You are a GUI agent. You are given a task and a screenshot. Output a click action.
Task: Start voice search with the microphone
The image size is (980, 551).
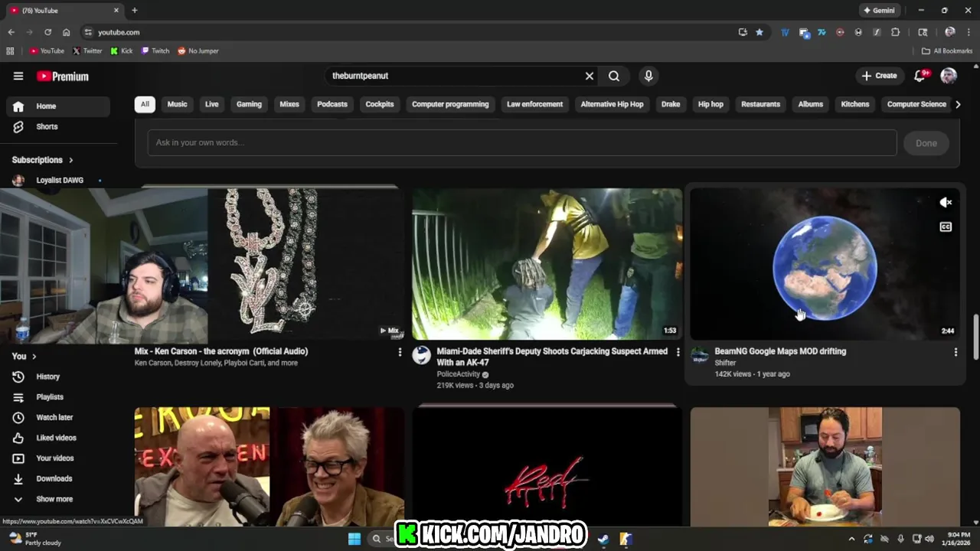648,76
